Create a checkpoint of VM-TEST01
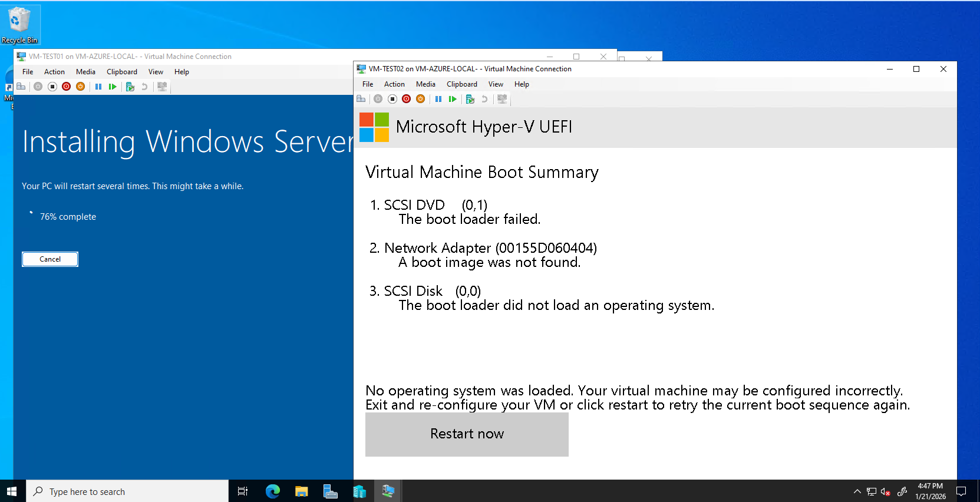This screenshot has width=980, height=502. click(x=130, y=87)
